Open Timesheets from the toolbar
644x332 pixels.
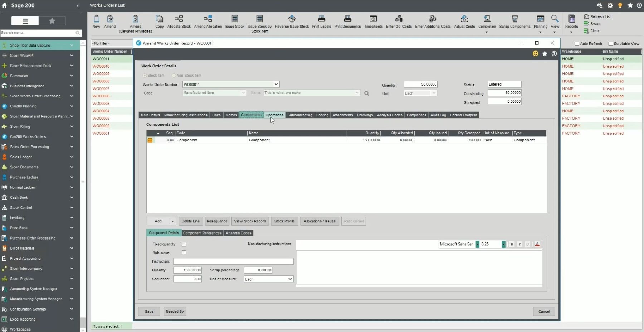373,19
